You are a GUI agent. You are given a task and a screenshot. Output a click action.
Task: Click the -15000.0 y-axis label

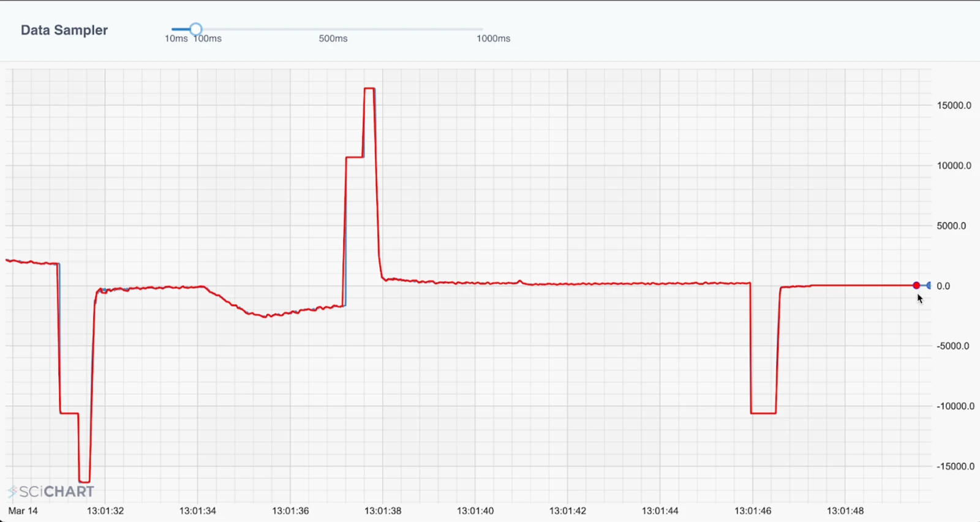(956, 466)
